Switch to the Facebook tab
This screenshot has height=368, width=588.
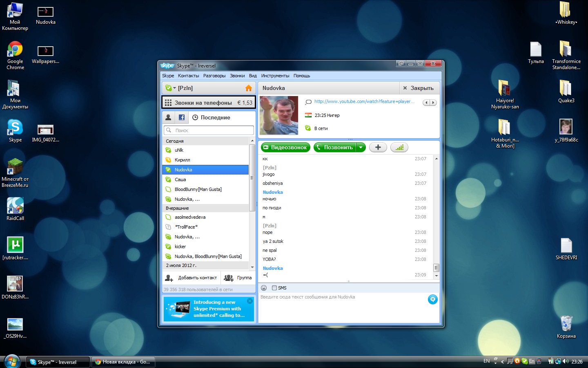coord(181,117)
